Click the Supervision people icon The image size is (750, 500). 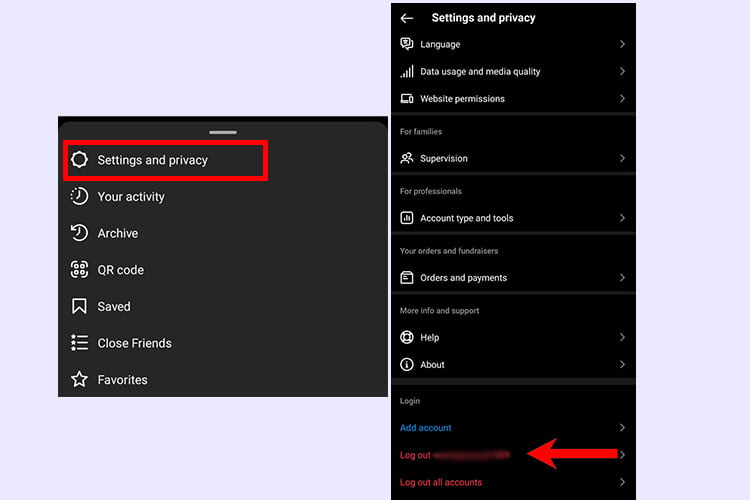click(x=407, y=158)
